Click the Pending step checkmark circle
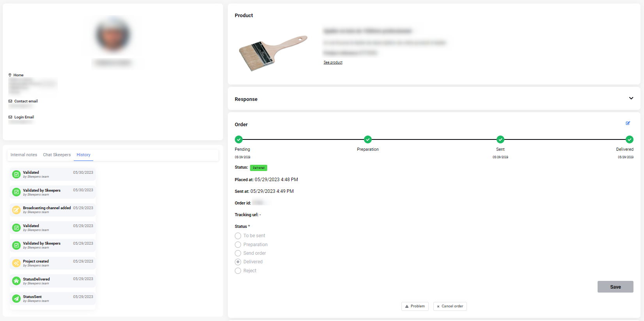Viewport: 644px width, 321px height. 239,139
